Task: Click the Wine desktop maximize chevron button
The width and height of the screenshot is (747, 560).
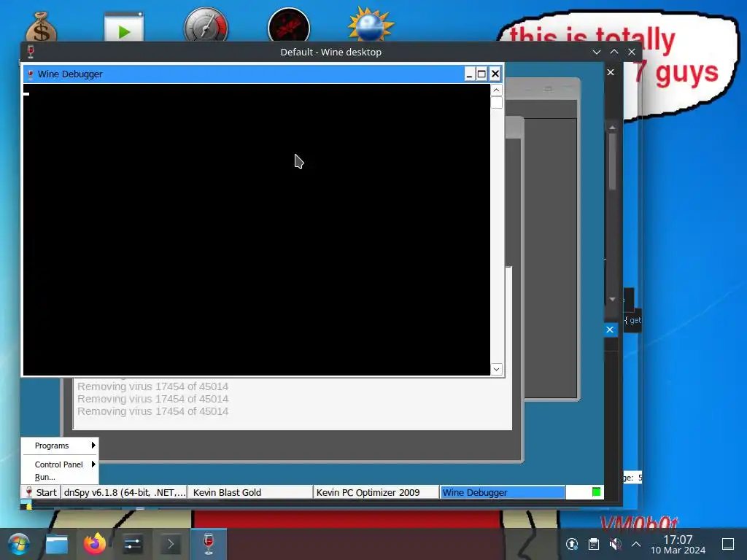Action: (x=614, y=52)
